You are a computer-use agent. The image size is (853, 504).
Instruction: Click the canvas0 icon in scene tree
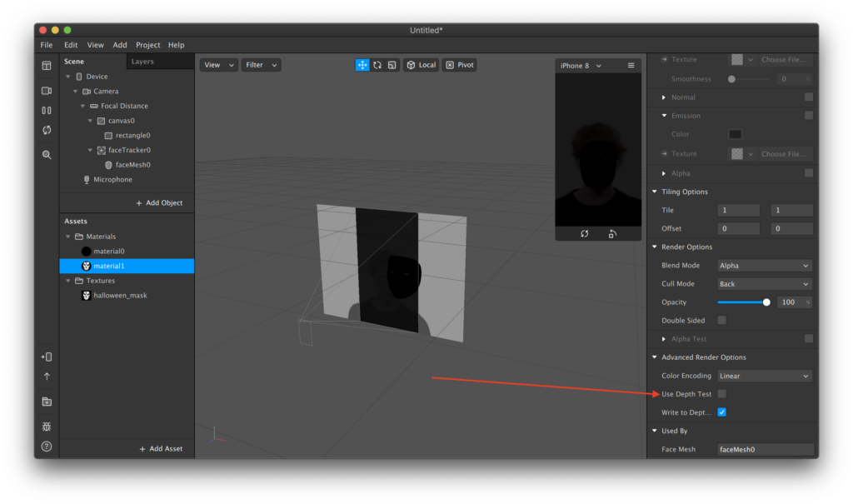101,121
